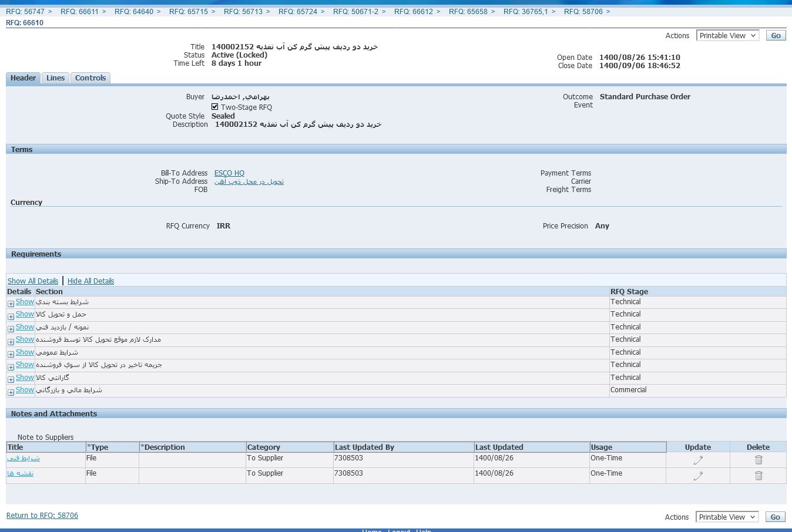Open breadcrumb RFQ: 66612
This screenshot has width=792, height=532.
click(414, 12)
